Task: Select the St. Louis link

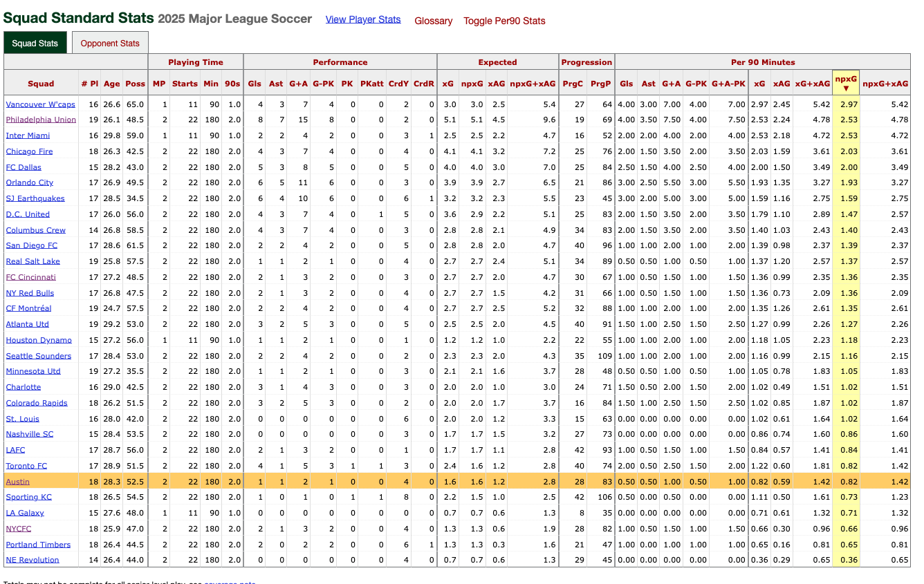Action: (x=23, y=419)
